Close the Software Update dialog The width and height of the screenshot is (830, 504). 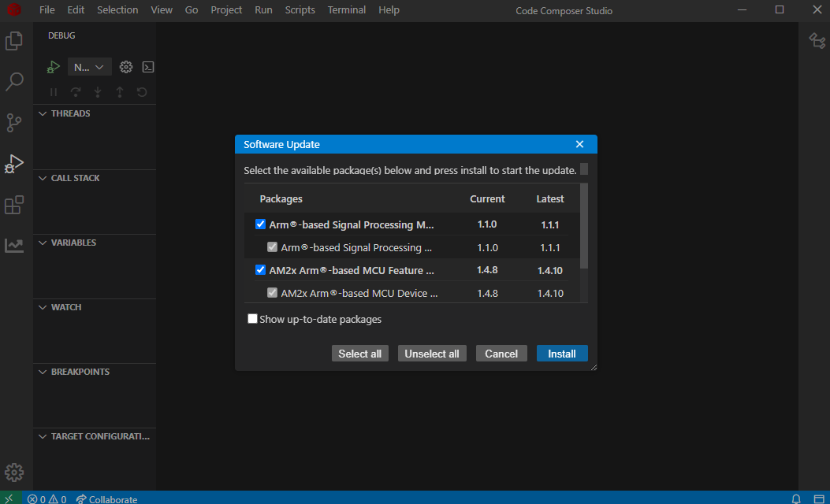click(579, 144)
